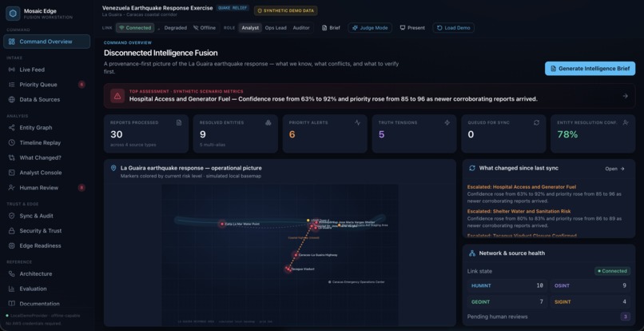The height and width of the screenshot is (331, 644).
Task: Click the Synthetic Demo Data badge
Action: [285, 10]
